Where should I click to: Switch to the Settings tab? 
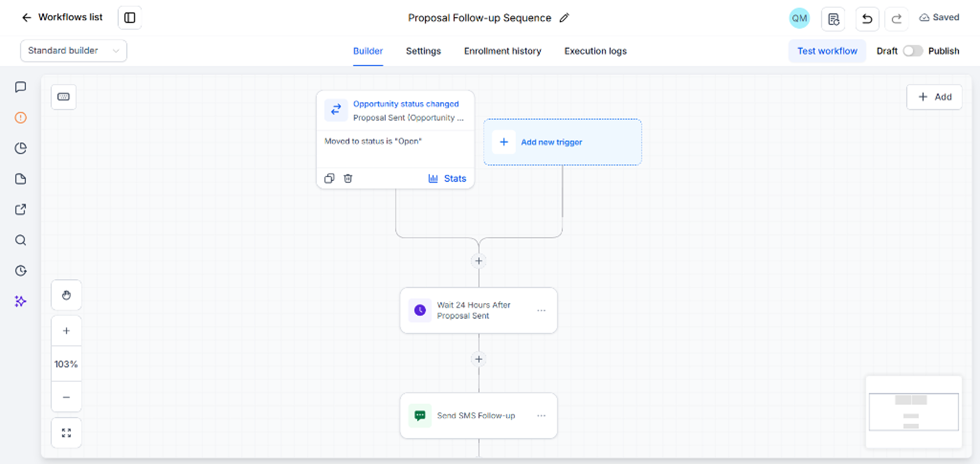[423, 51]
